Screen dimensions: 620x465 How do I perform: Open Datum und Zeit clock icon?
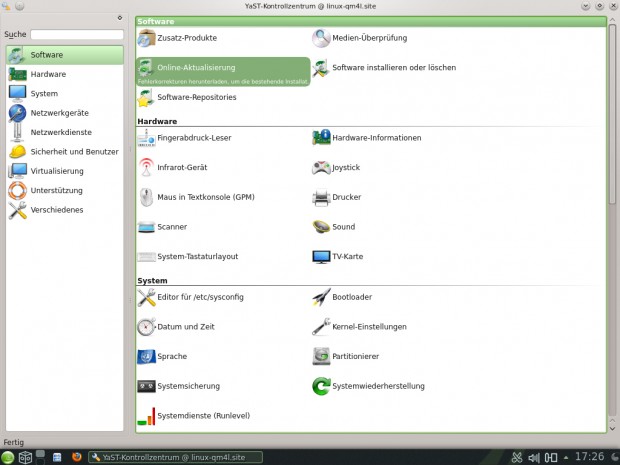[x=146, y=327]
